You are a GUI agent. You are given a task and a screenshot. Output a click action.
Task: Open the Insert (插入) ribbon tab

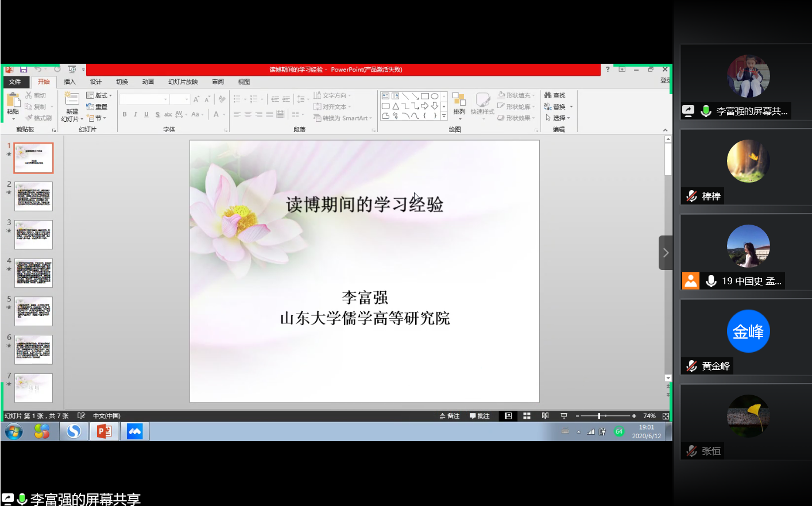69,82
